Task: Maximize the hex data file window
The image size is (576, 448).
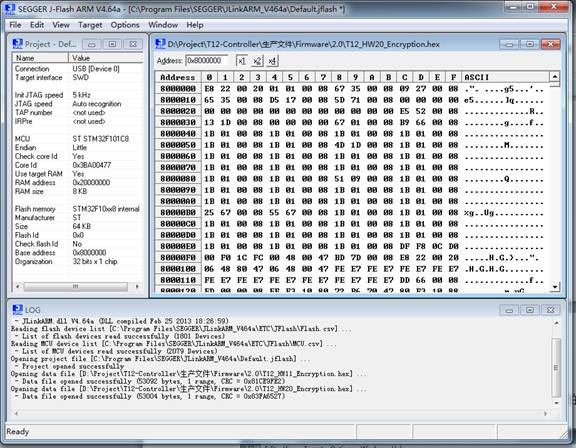Action: [x=530, y=44]
